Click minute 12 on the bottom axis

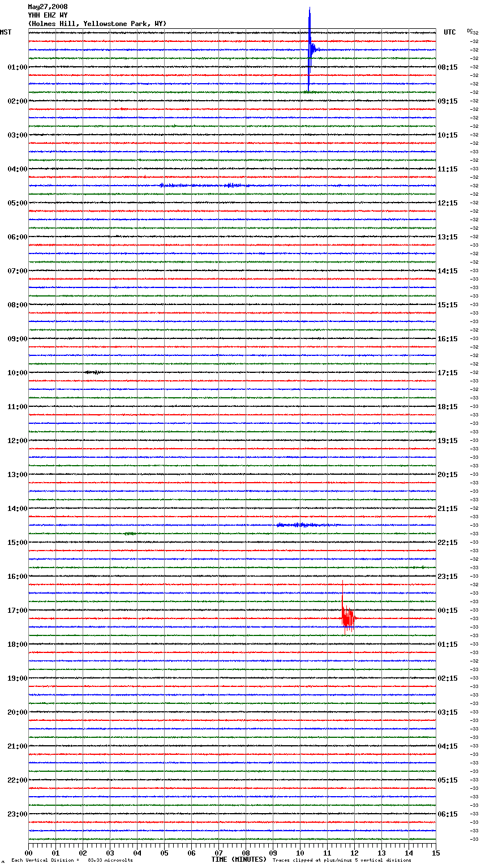click(x=354, y=853)
